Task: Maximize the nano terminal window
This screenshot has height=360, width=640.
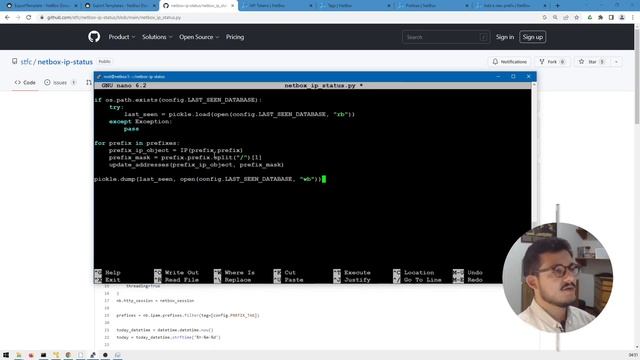Action: [x=513, y=76]
